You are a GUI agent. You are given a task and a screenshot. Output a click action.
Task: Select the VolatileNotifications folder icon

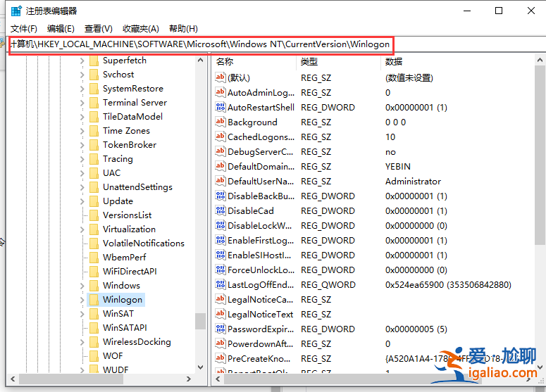click(x=94, y=244)
